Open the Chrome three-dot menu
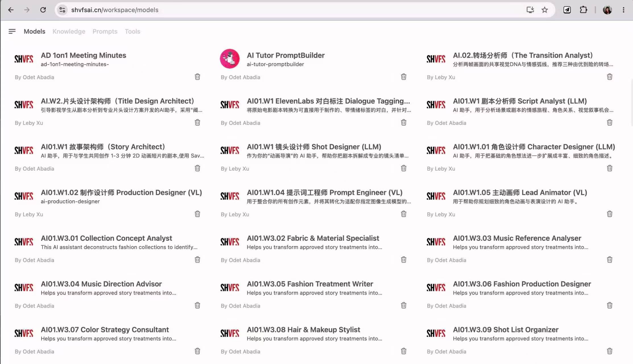The height and width of the screenshot is (364, 633). (623, 10)
